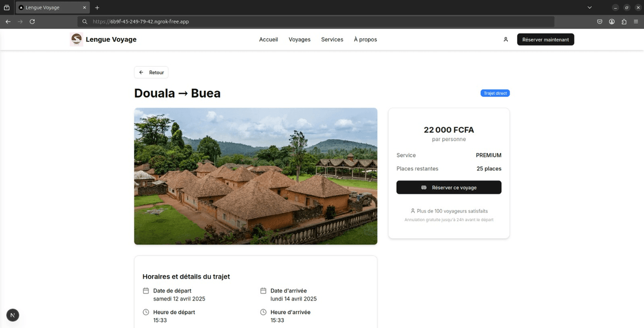
Task: Save the page with the Pocket icon
Action: (599, 21)
